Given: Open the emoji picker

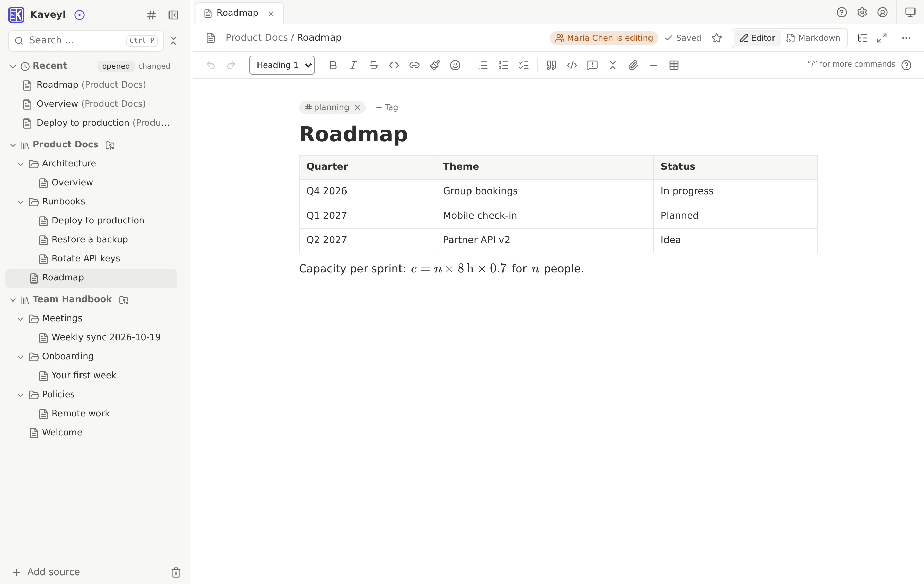Looking at the screenshot, I should click(x=455, y=65).
